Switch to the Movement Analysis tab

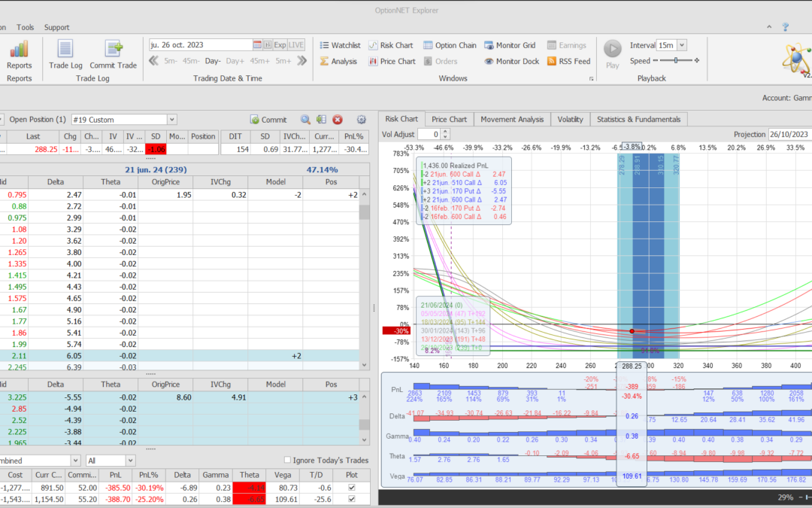[x=511, y=119]
